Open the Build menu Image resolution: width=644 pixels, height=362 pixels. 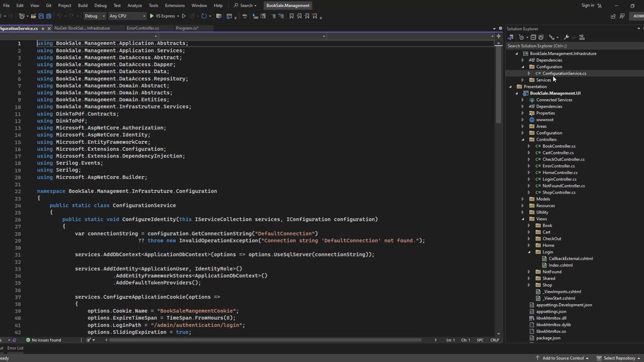click(83, 6)
